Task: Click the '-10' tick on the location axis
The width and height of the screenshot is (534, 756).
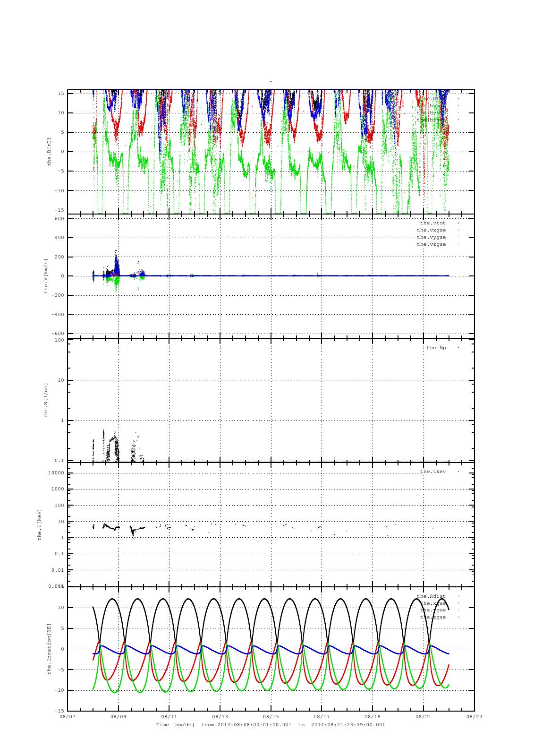Action: pyautogui.click(x=59, y=690)
